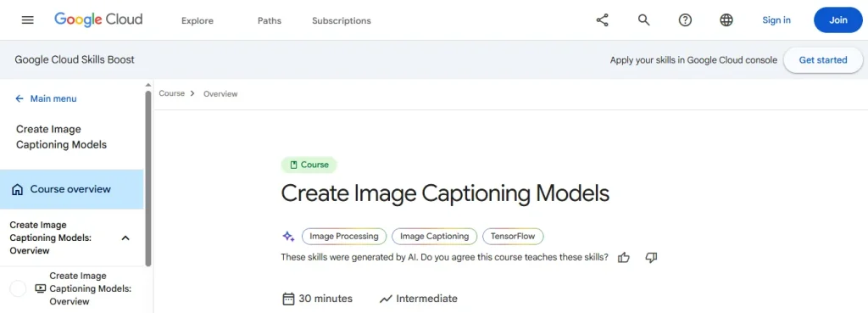Click the thumbs down icon
The image size is (868, 313).
pyautogui.click(x=652, y=258)
